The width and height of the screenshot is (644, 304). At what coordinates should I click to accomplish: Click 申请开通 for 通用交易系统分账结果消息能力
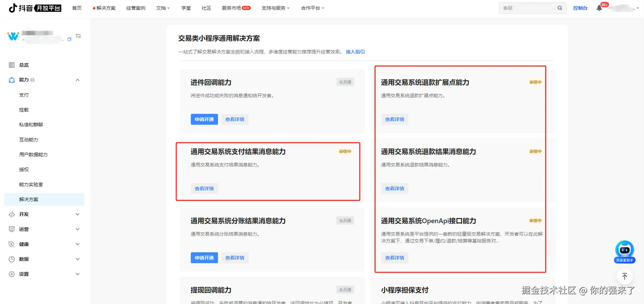(x=204, y=258)
